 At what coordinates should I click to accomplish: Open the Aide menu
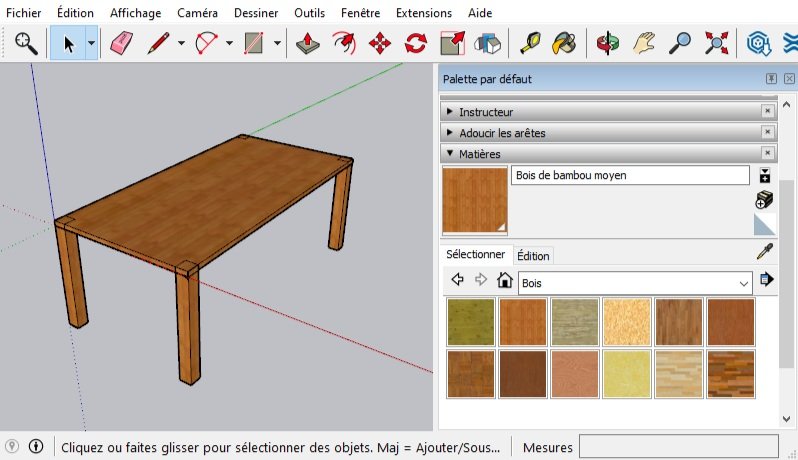pos(480,13)
